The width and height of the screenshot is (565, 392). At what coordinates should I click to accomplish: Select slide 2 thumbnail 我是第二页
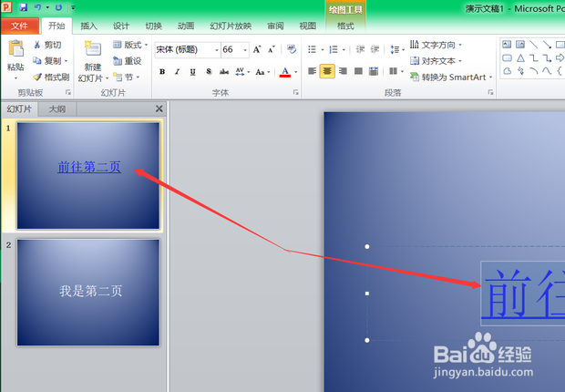pyautogui.click(x=87, y=293)
